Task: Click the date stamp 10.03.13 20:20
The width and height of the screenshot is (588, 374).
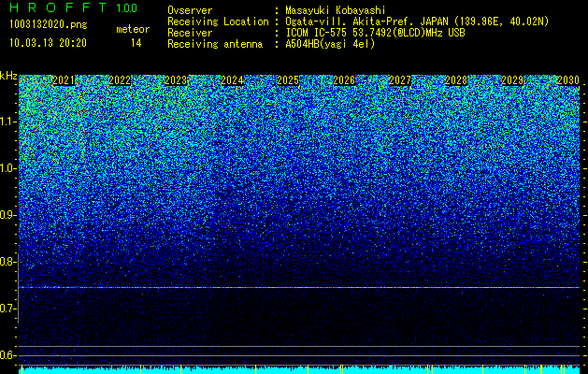Action: pos(48,43)
